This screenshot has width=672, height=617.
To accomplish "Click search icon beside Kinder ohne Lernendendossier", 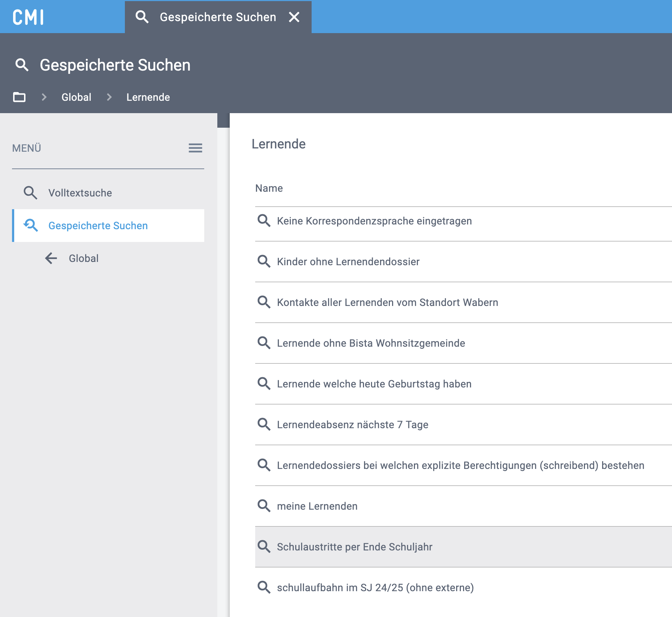I will coord(264,262).
